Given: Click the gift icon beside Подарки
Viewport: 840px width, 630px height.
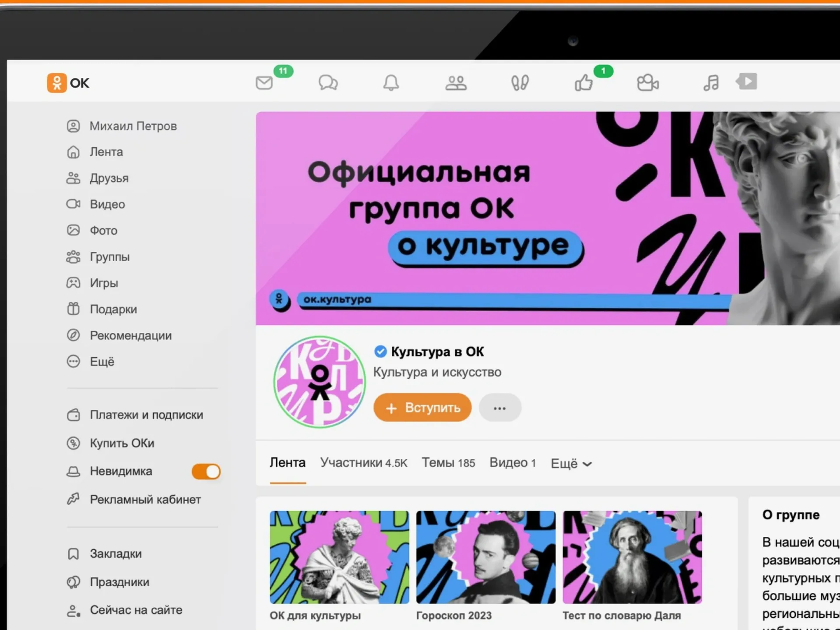Looking at the screenshot, I should 73,309.
